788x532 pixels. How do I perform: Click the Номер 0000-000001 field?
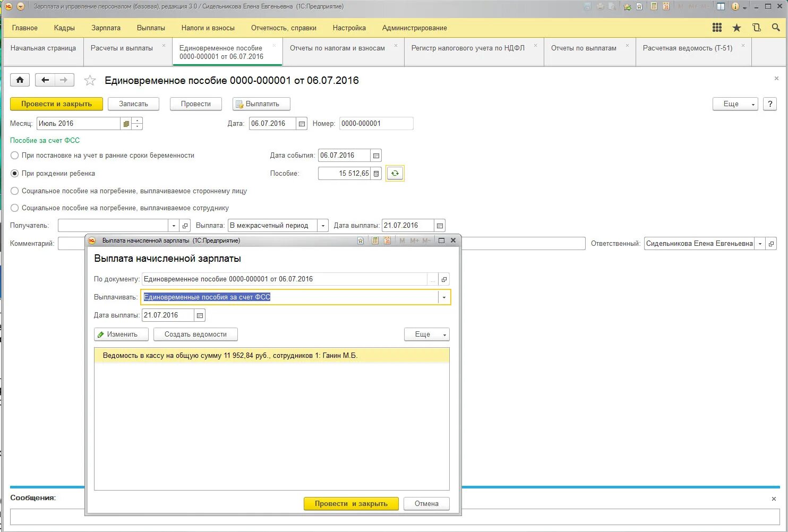376,124
